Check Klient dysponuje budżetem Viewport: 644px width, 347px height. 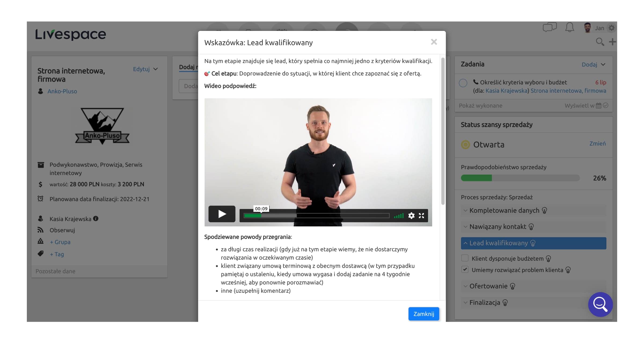465,258
